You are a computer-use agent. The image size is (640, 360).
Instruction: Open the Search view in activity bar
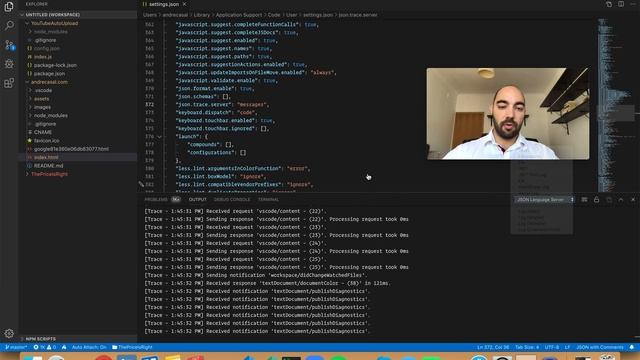[x=9, y=26]
